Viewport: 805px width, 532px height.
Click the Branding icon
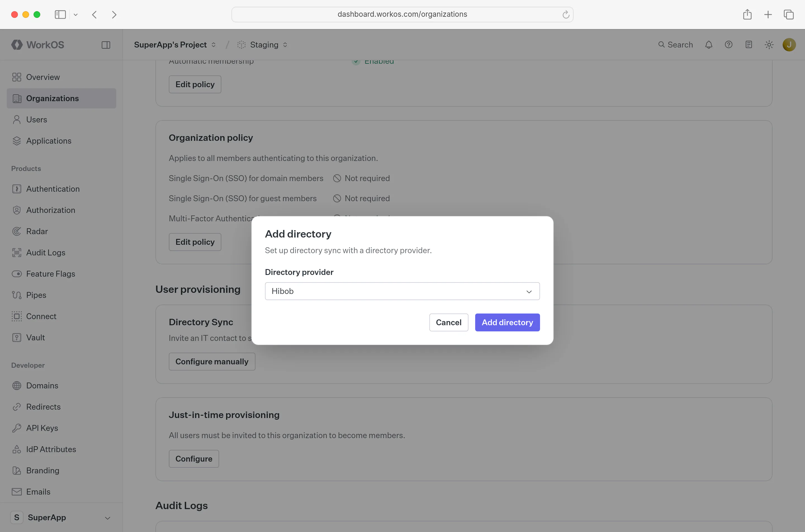(16, 471)
